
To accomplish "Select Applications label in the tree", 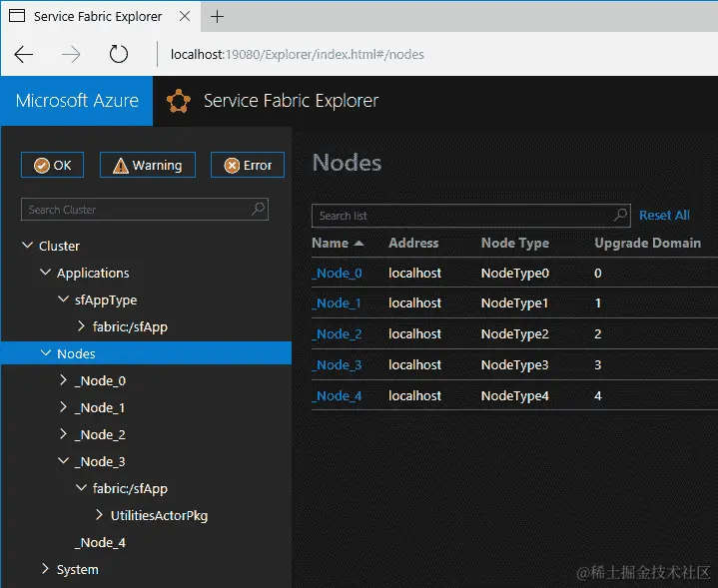I will pyautogui.click(x=93, y=273).
